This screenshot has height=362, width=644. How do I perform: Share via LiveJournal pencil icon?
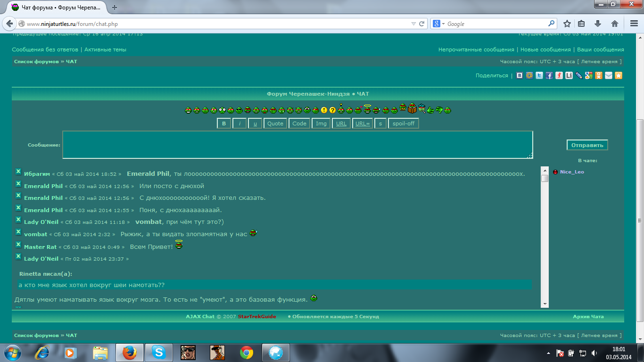[579, 75]
